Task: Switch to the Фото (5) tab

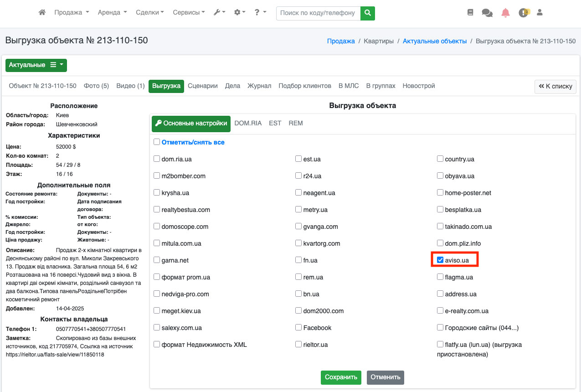Action: click(96, 86)
